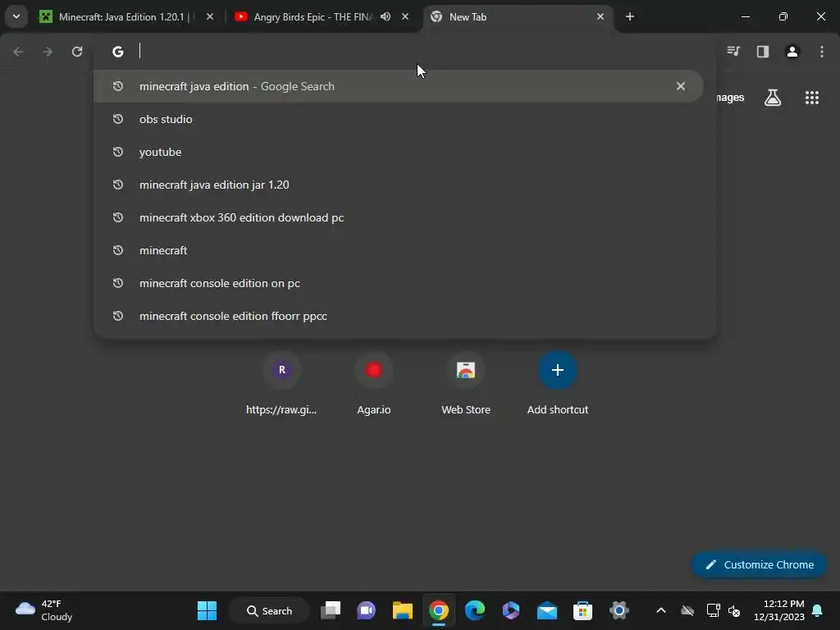This screenshot has width=840, height=630.
Task: Click the Add shortcut button
Action: (558, 384)
